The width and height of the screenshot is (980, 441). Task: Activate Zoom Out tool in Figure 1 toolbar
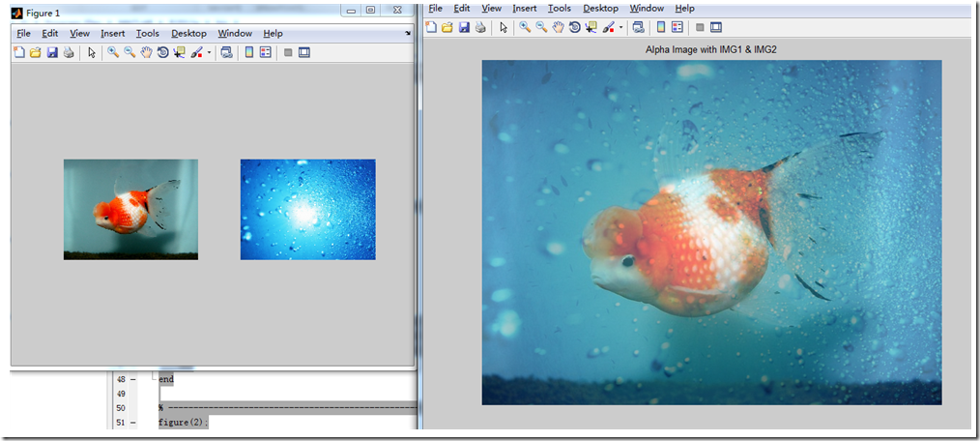pos(130,52)
